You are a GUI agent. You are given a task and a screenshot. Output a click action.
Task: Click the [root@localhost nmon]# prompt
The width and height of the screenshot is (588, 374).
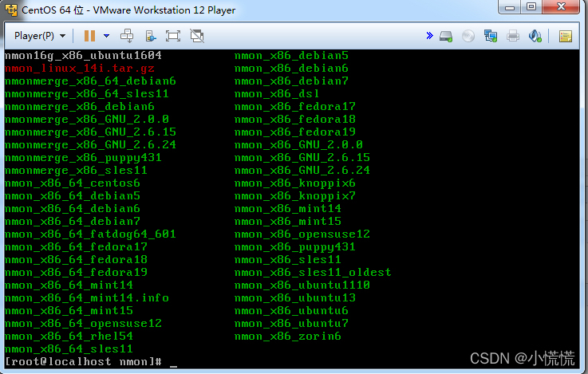pyautogui.click(x=83, y=361)
